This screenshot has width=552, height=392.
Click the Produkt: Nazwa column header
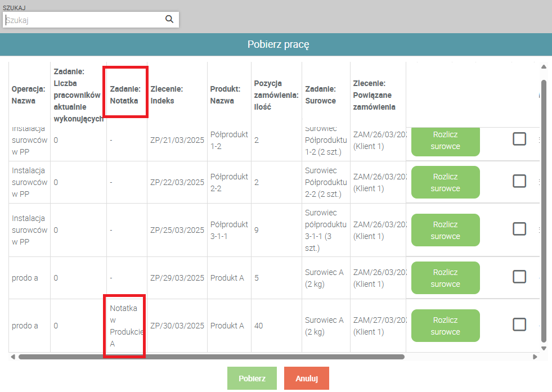(225, 94)
